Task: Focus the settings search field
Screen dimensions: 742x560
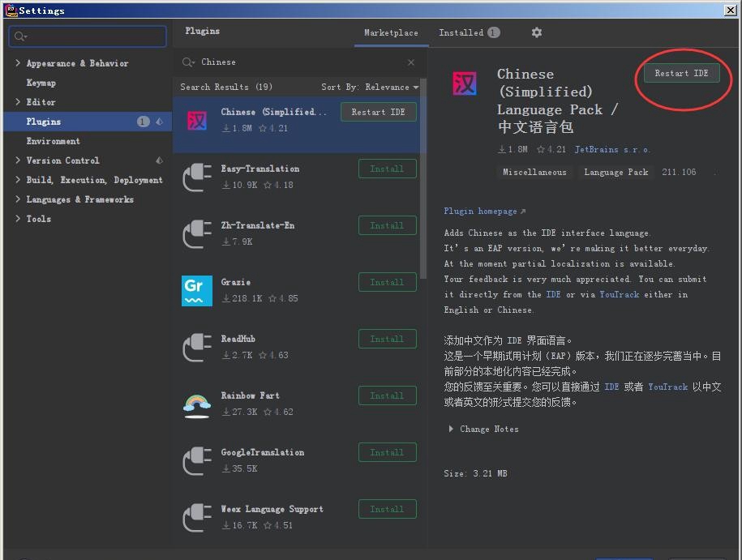Action: 88,36
